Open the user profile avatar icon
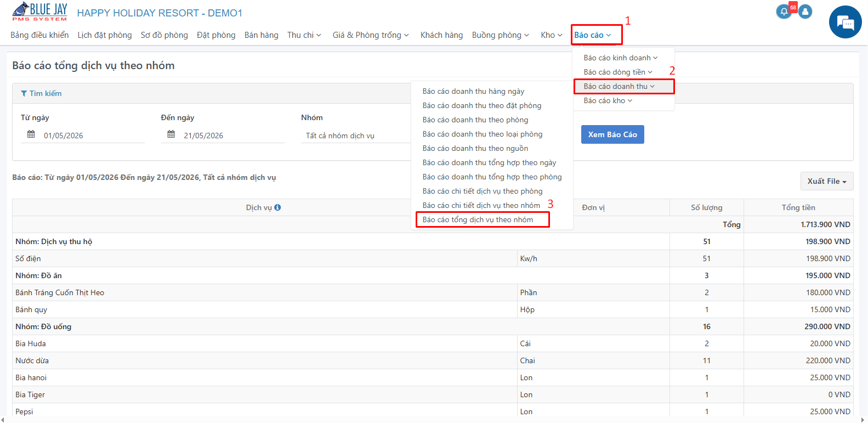 (805, 12)
